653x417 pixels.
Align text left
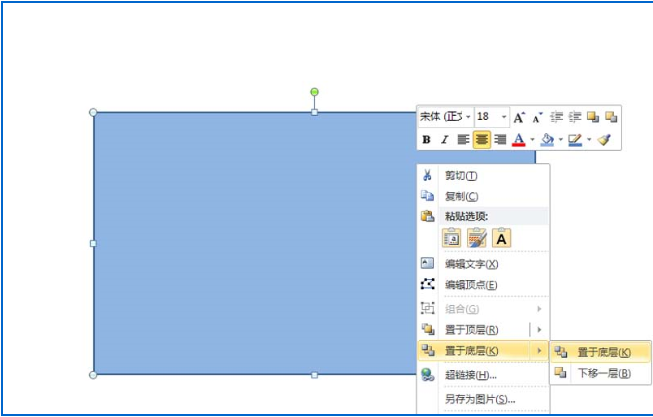(463, 140)
